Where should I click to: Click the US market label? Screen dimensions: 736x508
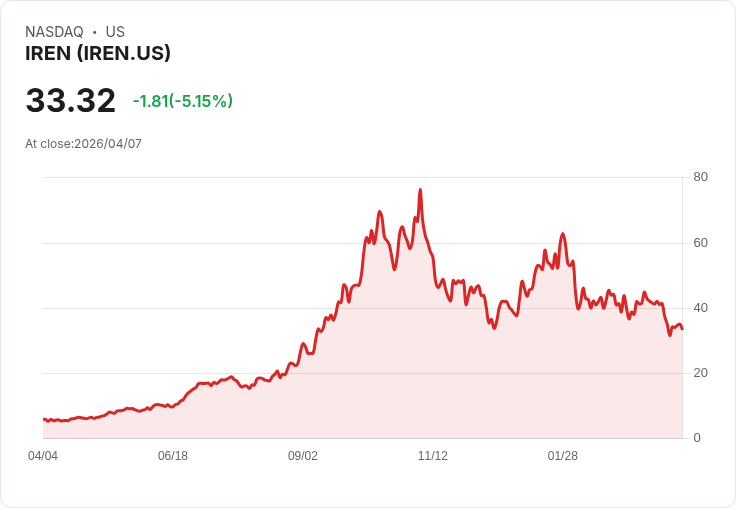tap(115, 32)
